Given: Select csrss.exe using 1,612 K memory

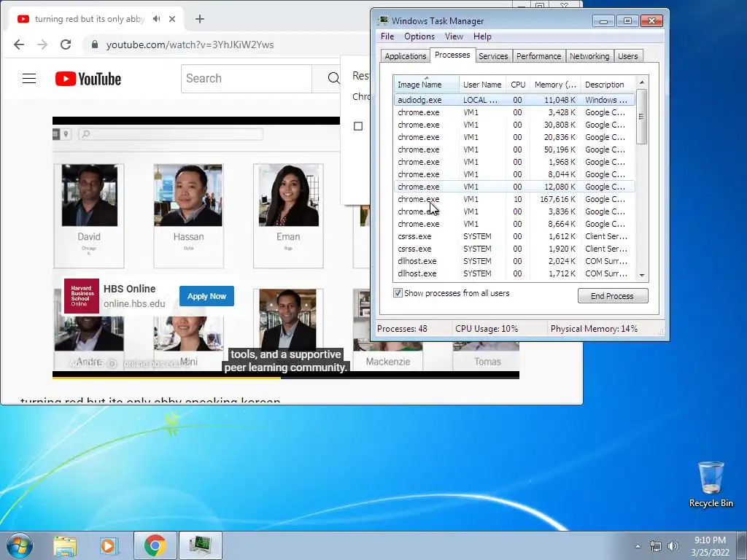Looking at the screenshot, I should [x=514, y=236].
